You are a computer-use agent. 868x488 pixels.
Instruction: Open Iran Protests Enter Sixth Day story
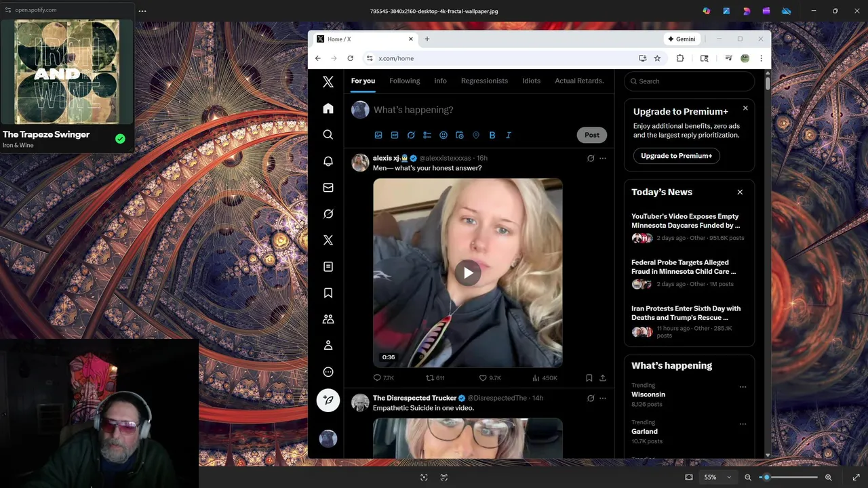click(x=686, y=313)
